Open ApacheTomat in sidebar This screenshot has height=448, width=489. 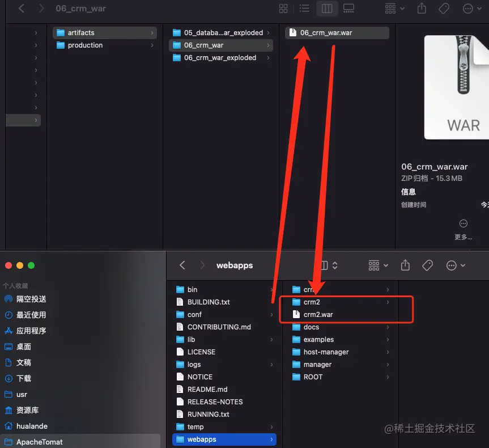click(80, 441)
